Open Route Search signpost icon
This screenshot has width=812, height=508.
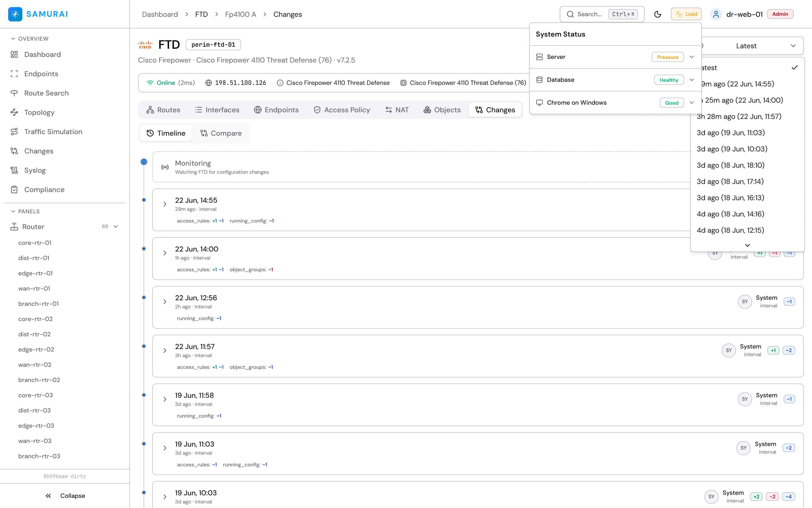(x=14, y=93)
